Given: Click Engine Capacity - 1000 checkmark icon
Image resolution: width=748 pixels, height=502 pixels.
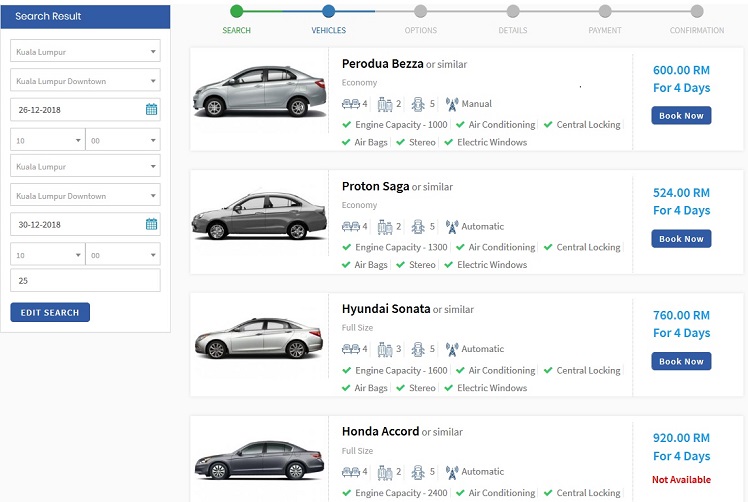Looking at the screenshot, I should 346,125.
